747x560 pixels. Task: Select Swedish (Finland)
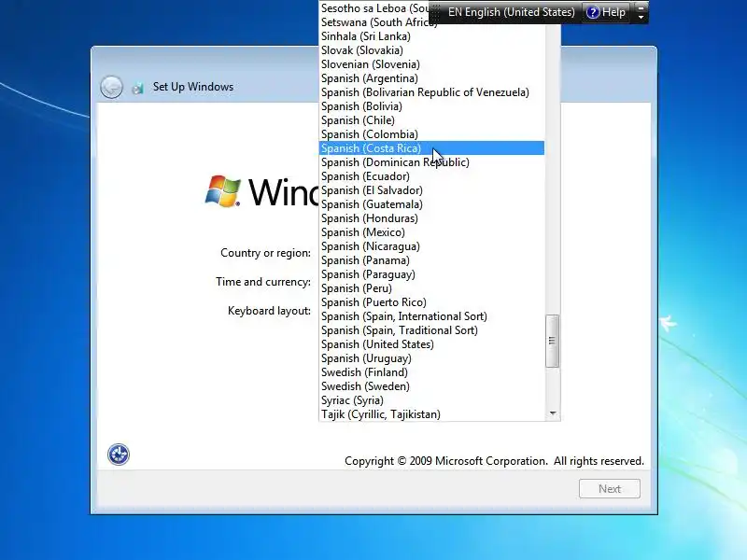tap(431, 372)
